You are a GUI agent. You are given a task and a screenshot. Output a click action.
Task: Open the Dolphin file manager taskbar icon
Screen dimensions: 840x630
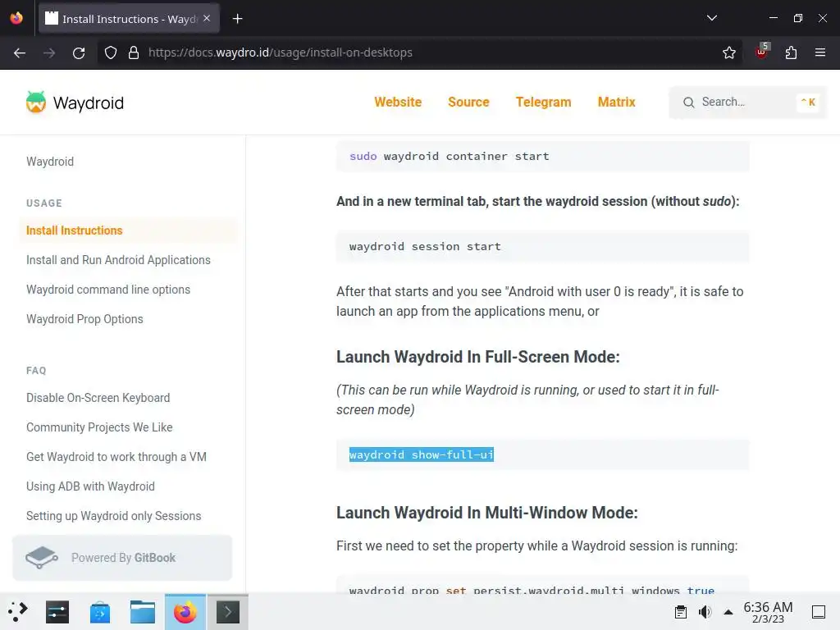click(143, 612)
